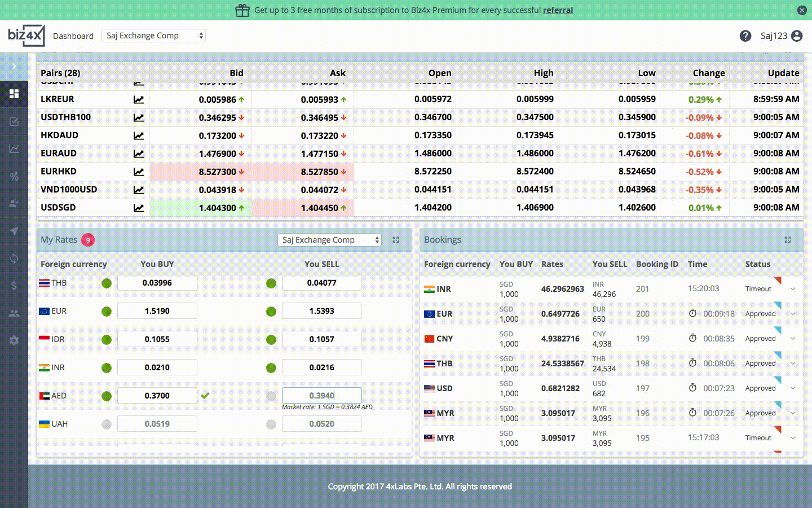
Task: Toggle THB You BUY status dot
Action: pyautogui.click(x=107, y=283)
